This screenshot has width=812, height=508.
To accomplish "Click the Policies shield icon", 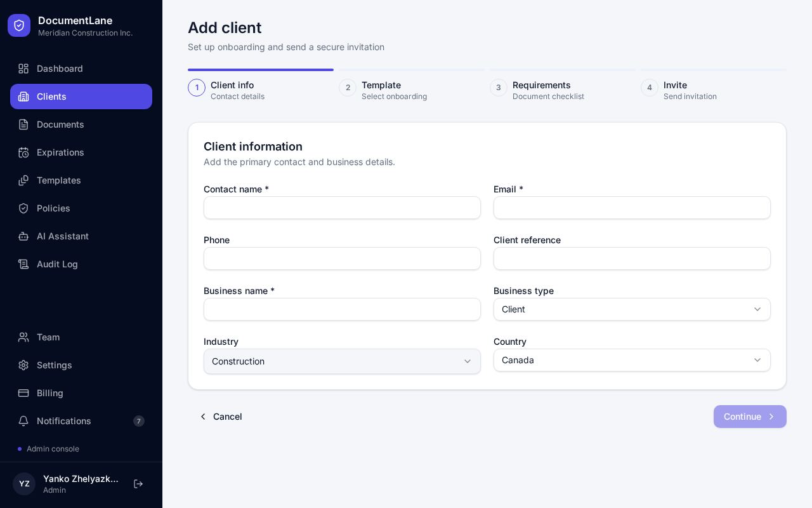I will click(23, 208).
